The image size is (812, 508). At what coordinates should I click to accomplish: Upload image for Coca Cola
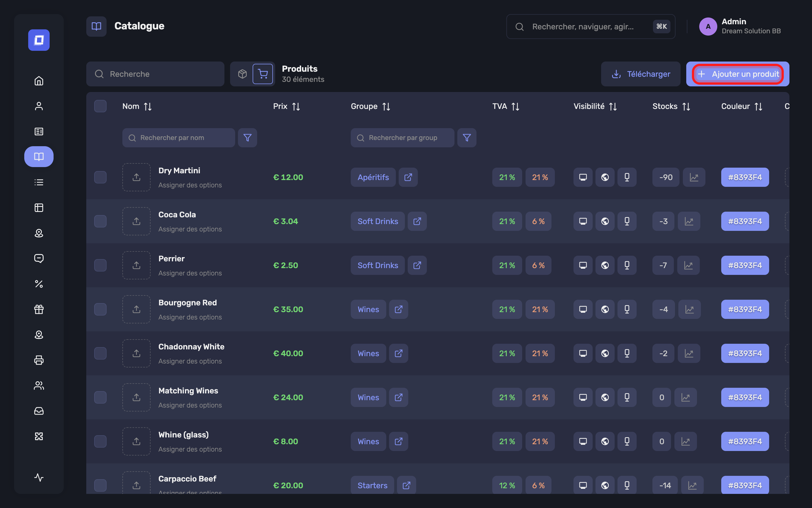(x=136, y=221)
